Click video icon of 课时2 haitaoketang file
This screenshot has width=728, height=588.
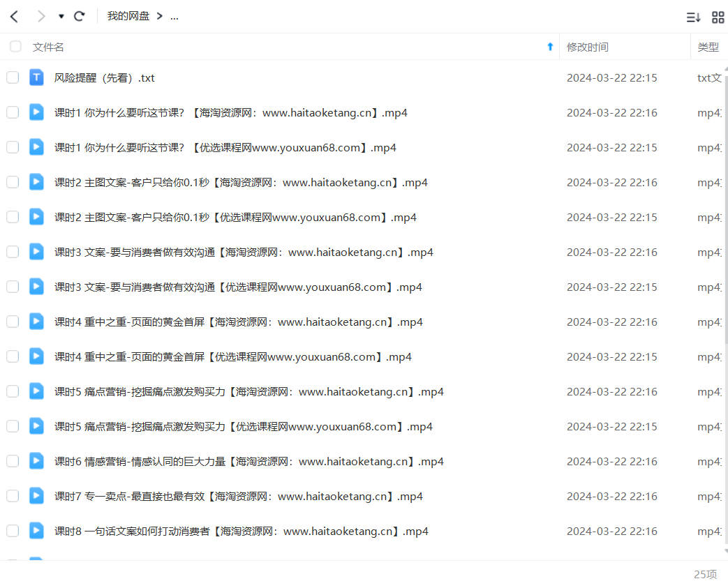point(36,182)
